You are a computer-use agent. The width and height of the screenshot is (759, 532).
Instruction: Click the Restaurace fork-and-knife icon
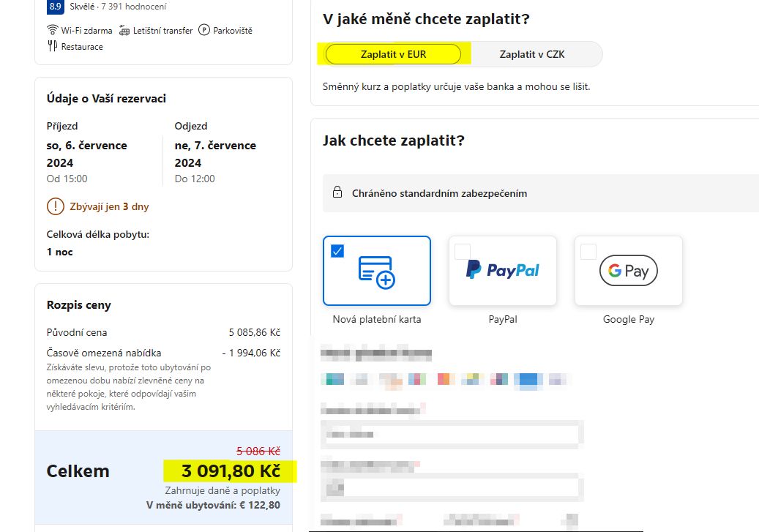pyautogui.click(x=52, y=47)
